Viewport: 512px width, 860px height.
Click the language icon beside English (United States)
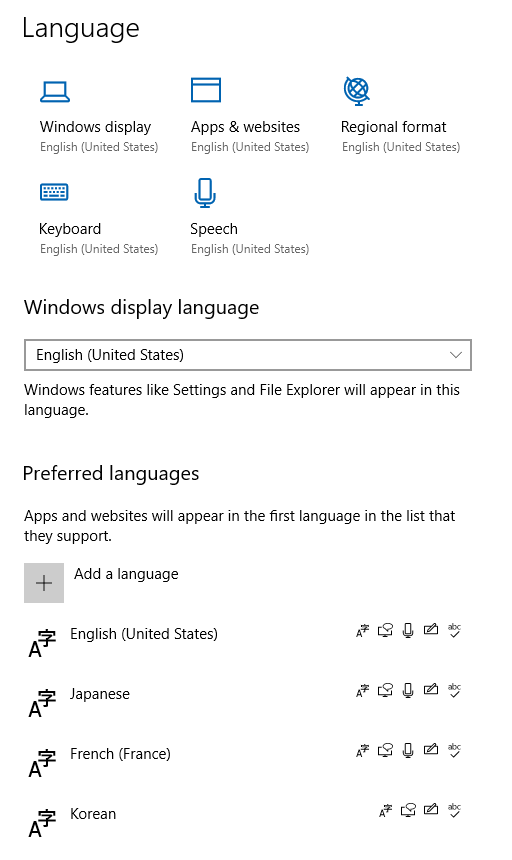42,644
